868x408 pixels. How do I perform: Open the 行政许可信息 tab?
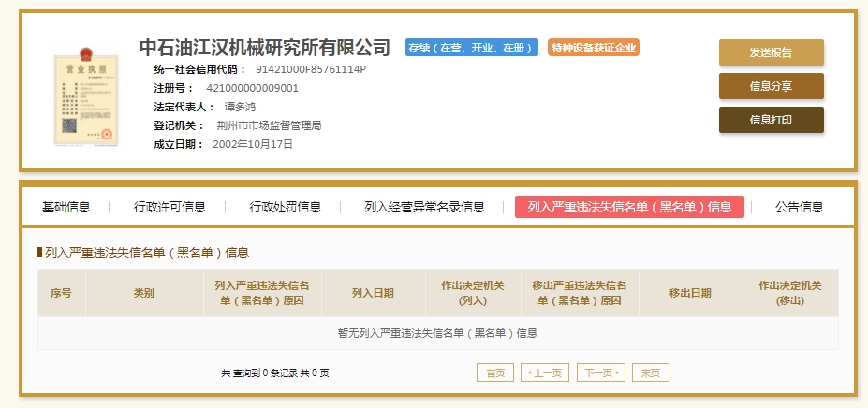point(169,207)
